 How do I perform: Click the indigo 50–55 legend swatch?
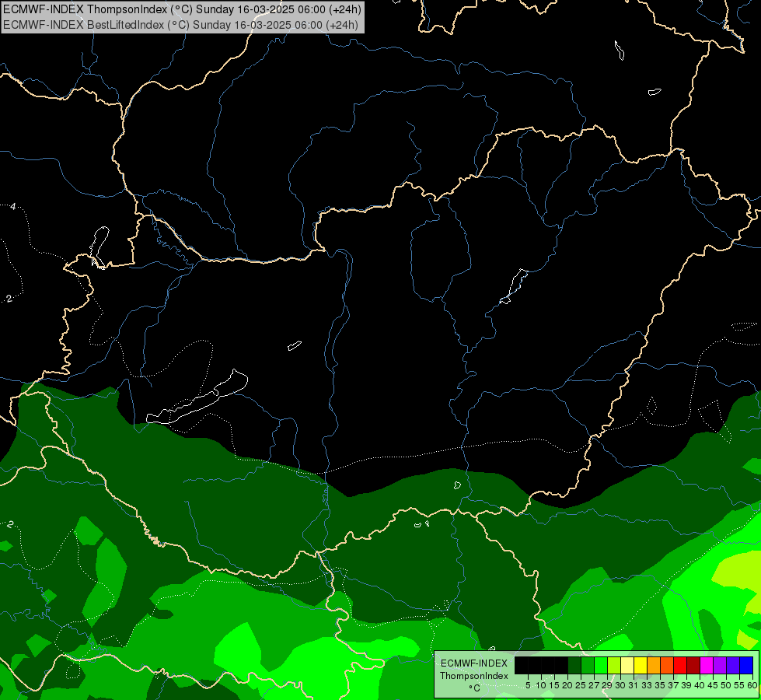point(733,665)
